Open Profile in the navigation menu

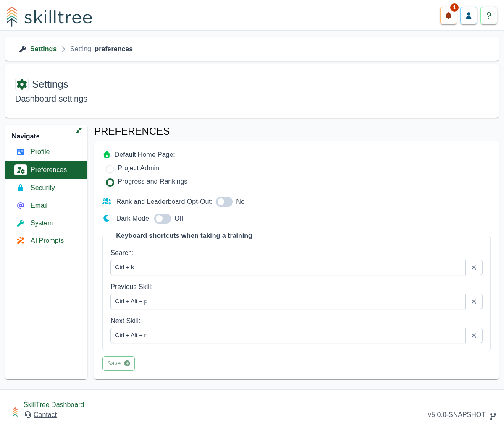click(46, 152)
